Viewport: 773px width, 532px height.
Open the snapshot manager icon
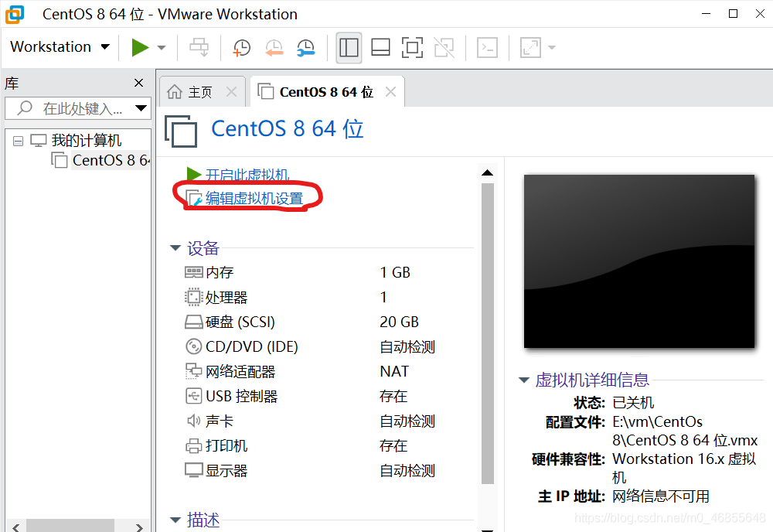tap(305, 48)
